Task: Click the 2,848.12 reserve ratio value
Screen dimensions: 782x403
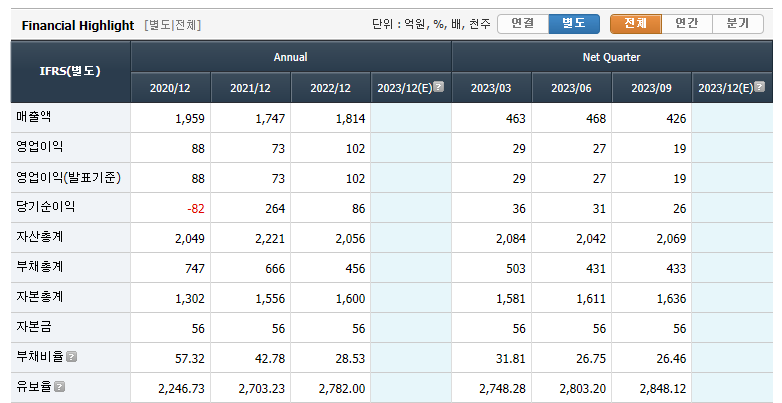Action: pos(663,388)
